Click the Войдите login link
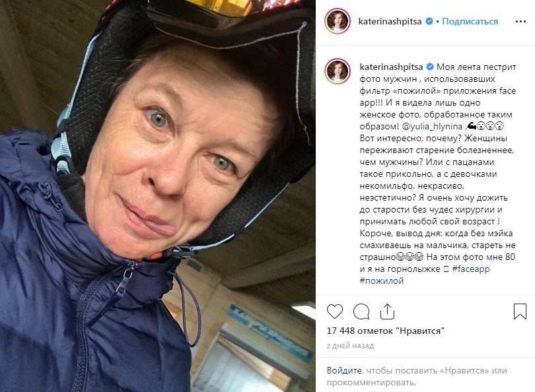535x392 pixels. click(x=344, y=370)
